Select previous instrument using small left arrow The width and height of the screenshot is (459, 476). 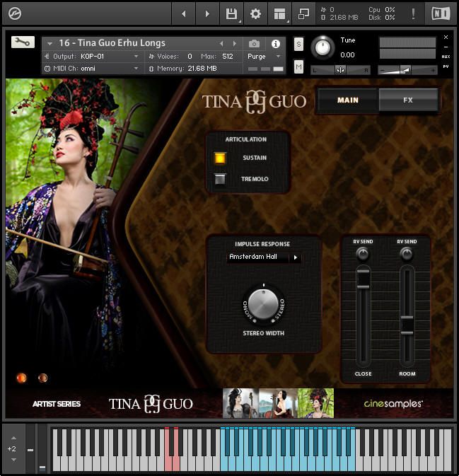click(x=221, y=44)
